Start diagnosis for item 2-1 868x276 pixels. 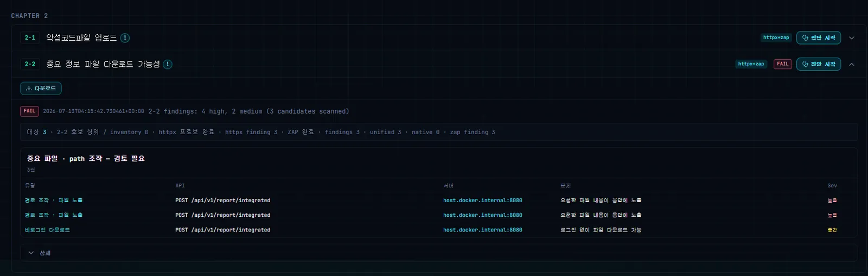(818, 37)
